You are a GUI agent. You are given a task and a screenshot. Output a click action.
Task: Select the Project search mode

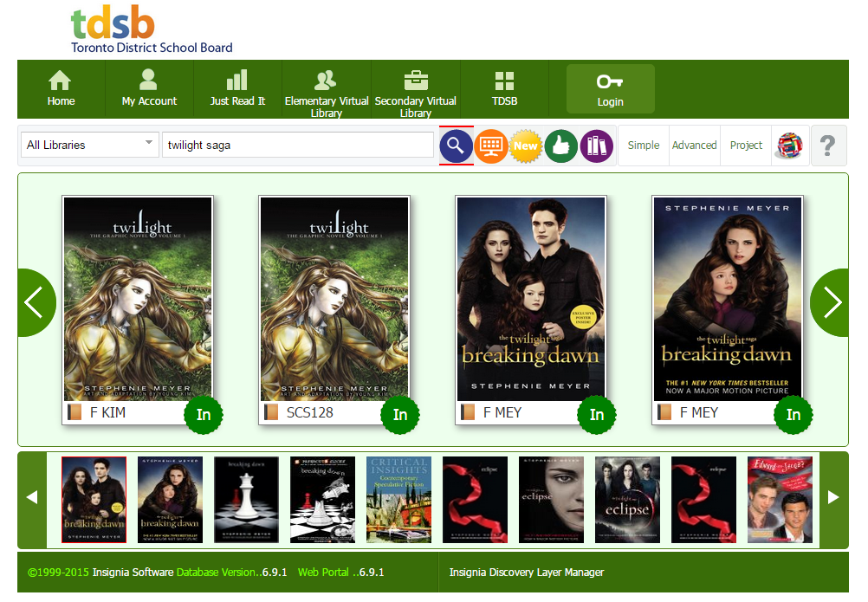pos(746,146)
